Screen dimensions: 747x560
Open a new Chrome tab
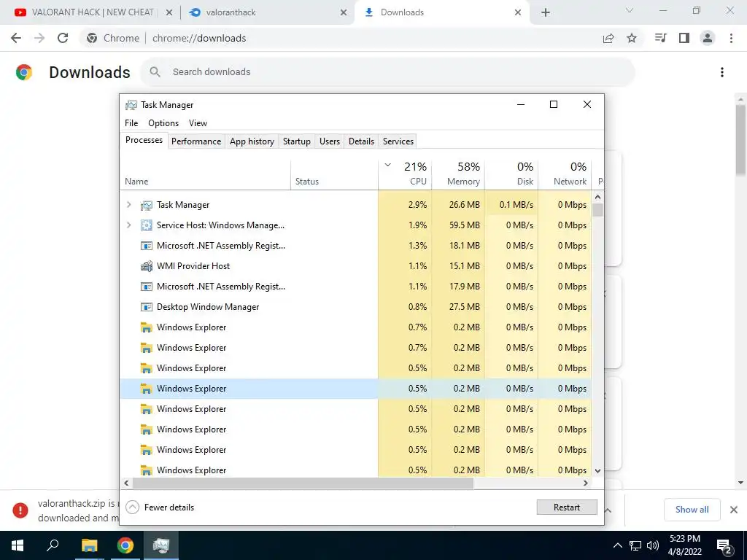[x=546, y=12]
